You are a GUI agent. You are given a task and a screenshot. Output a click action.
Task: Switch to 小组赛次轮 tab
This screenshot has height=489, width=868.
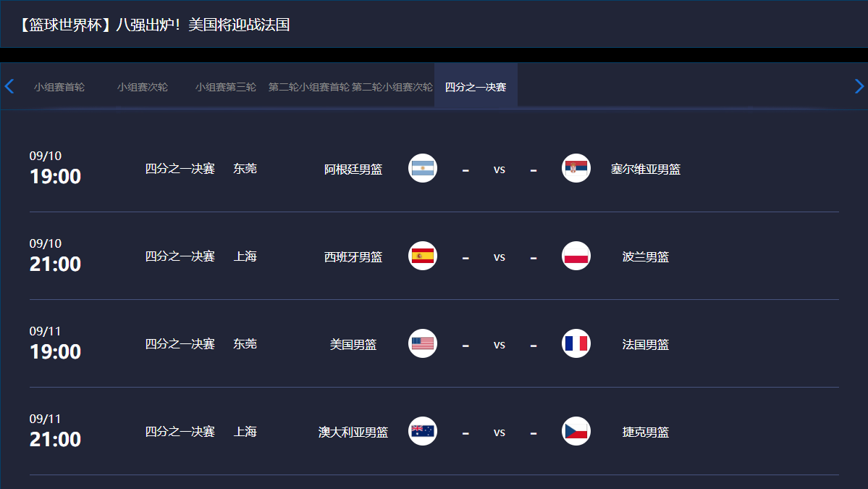click(x=143, y=87)
